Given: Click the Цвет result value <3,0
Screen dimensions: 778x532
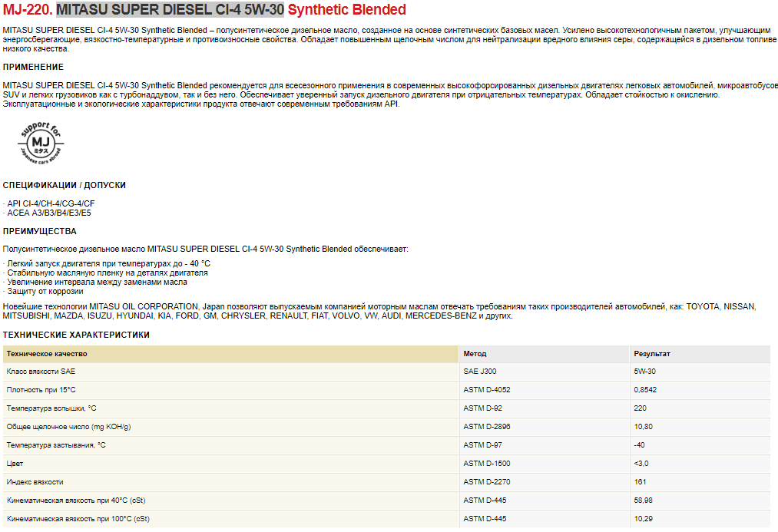Looking at the screenshot, I should tap(641, 464).
